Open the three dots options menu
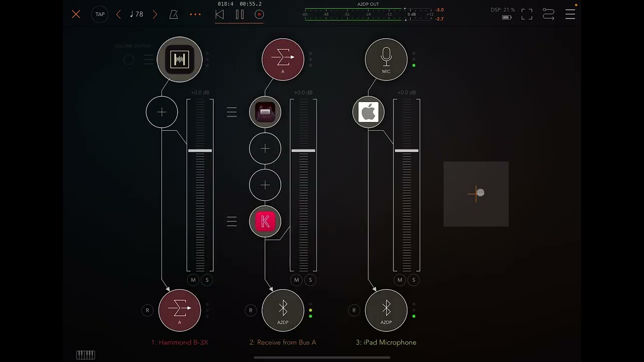This screenshot has height=362, width=644. [195, 14]
